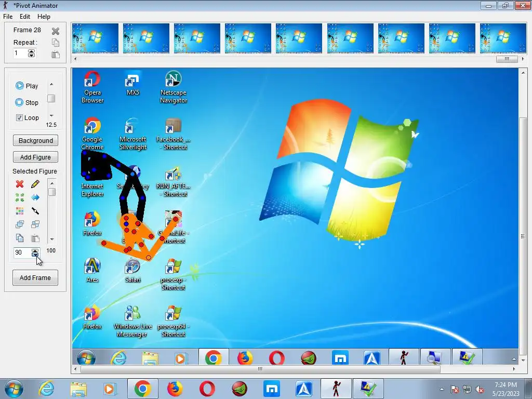532x399 pixels.
Task: Click the speed slider down arrow
Action: [x=51, y=116]
